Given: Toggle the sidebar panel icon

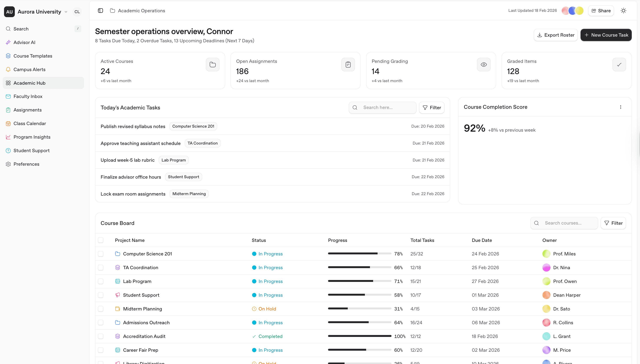Looking at the screenshot, I should [x=101, y=11].
